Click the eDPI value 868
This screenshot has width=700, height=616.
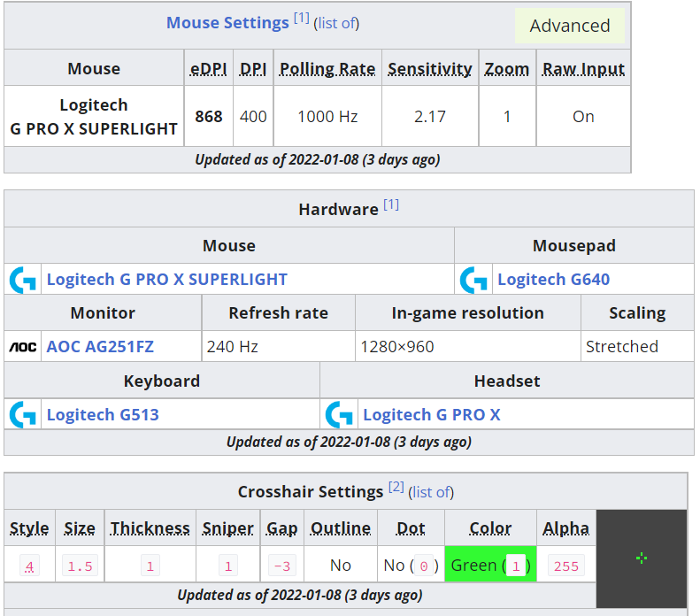209,117
